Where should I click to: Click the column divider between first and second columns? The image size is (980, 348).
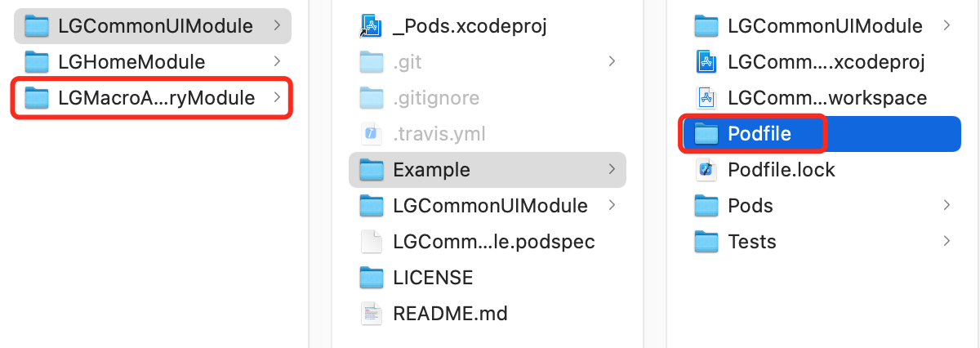309,174
